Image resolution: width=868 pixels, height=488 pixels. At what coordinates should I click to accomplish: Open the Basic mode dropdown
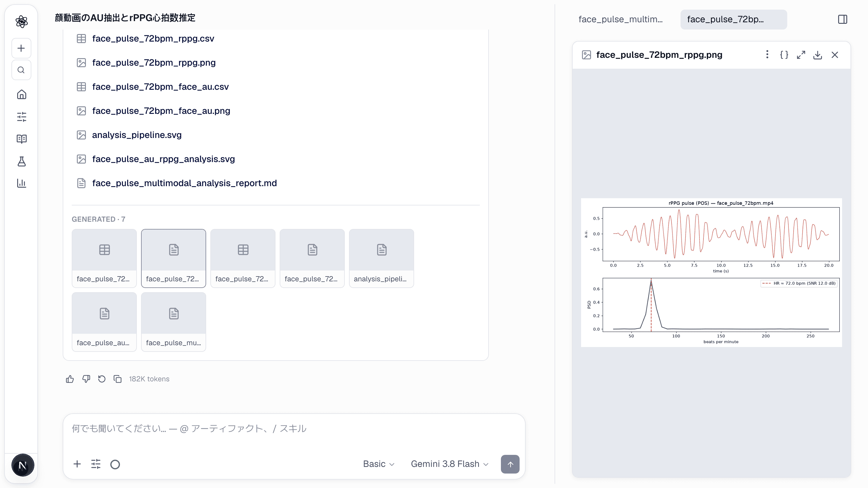point(379,464)
